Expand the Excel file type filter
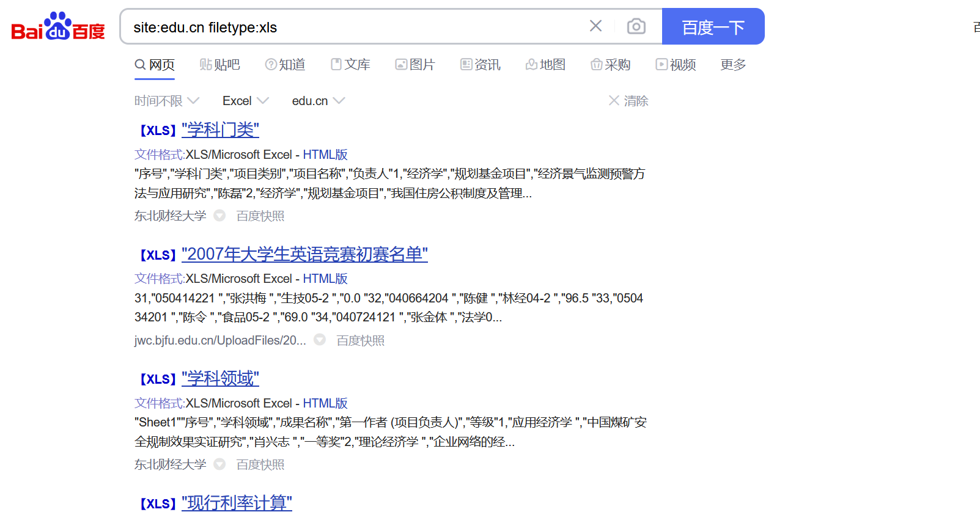 (246, 101)
